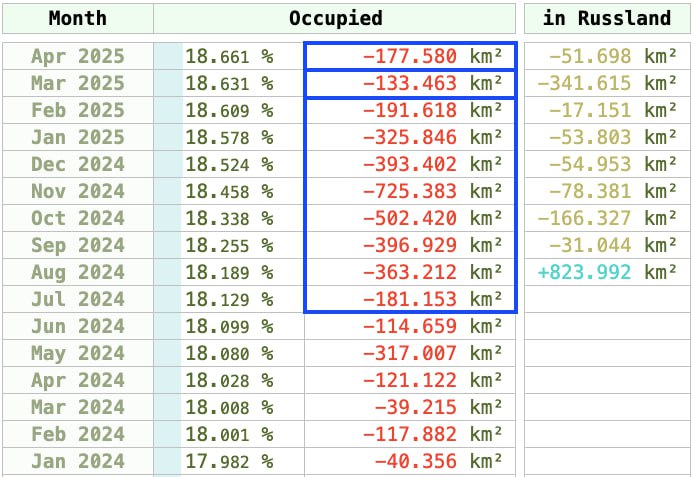Select the −133.463 km² highlighted cell
Image resolution: width=694 pixels, height=477 pixels.
pos(431,83)
